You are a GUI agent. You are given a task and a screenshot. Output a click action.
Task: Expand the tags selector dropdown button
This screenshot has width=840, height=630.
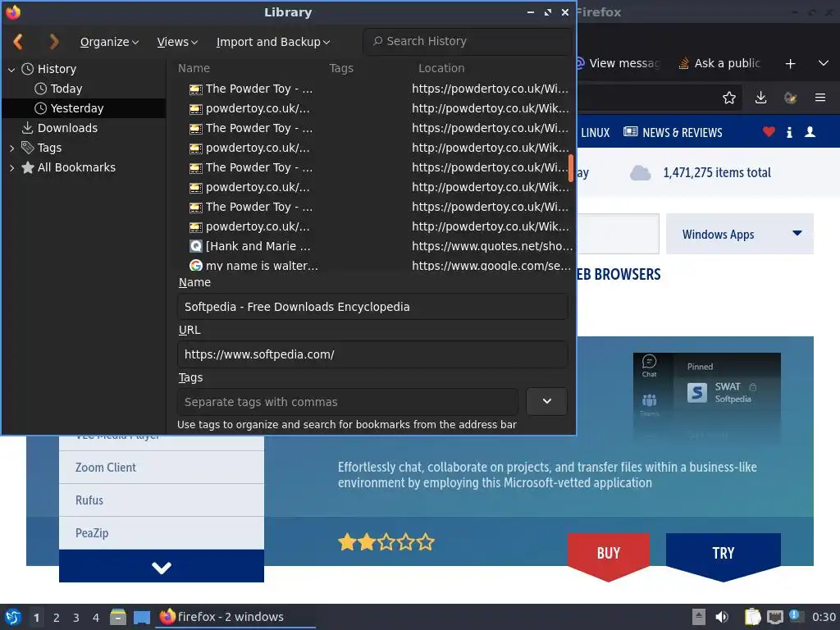(x=546, y=401)
